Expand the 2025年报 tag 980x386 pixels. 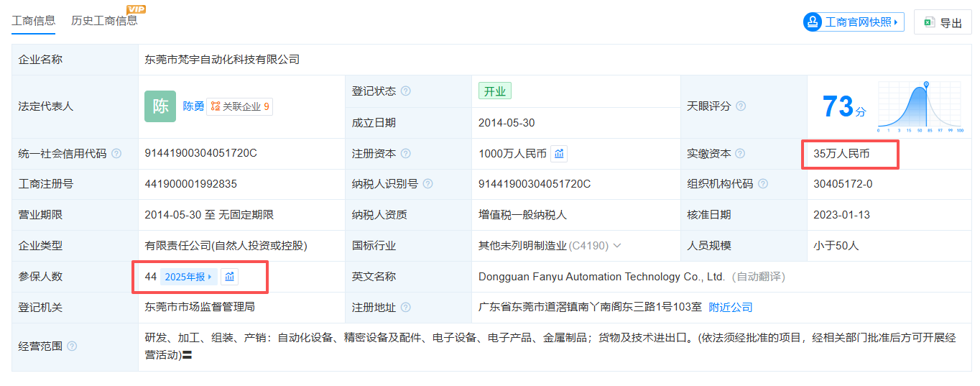(x=188, y=277)
